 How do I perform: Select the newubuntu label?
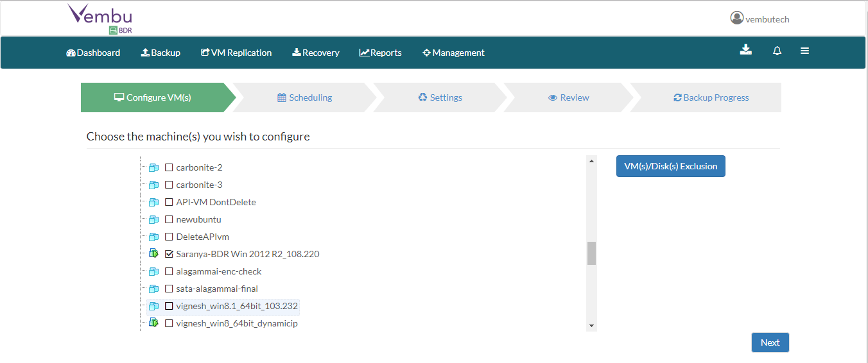tap(198, 219)
